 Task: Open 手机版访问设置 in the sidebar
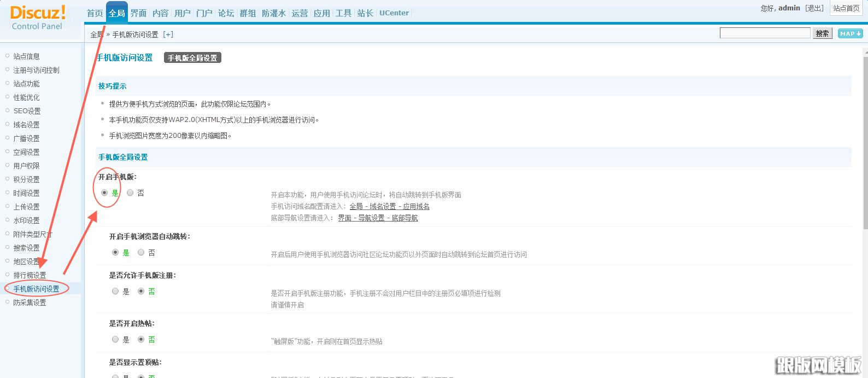[36, 289]
